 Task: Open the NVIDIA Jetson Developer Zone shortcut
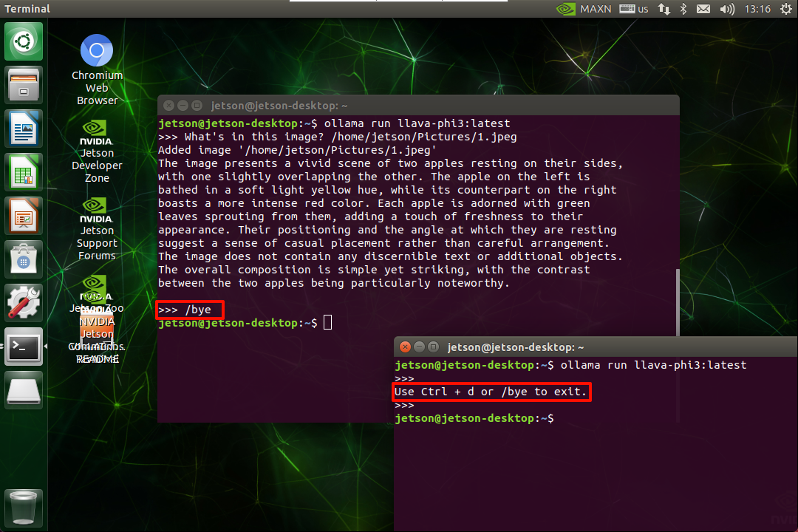pyautogui.click(x=97, y=151)
